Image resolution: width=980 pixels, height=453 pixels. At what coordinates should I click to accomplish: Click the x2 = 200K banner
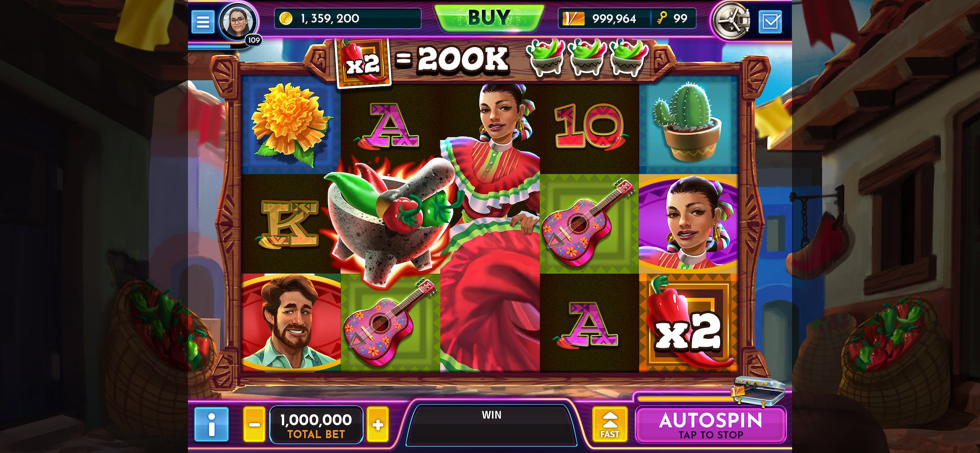(423, 60)
